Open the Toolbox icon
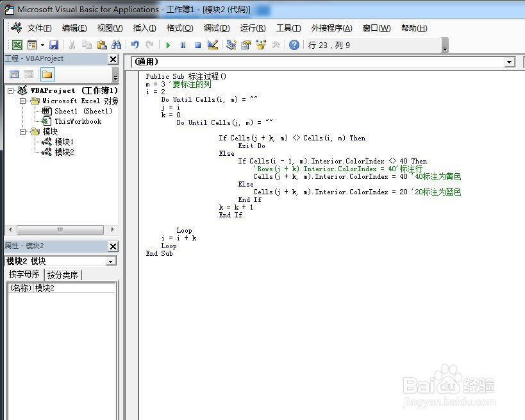 point(276,45)
